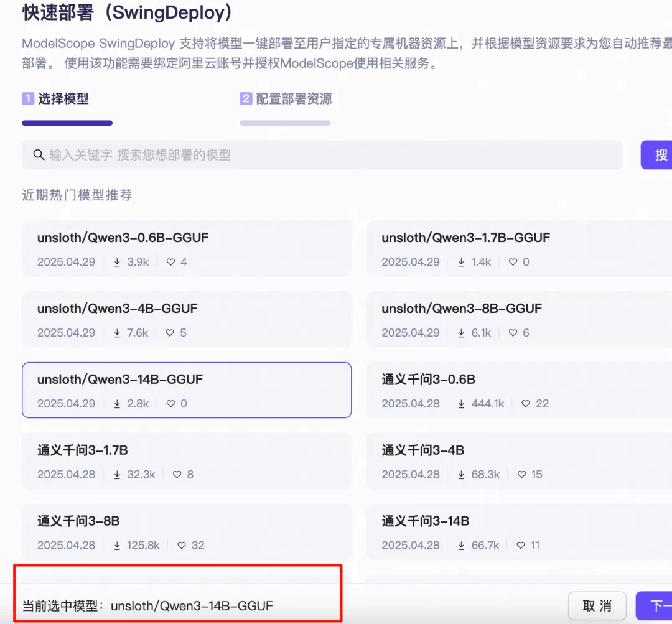Click the 32.3k download count text

point(141,475)
